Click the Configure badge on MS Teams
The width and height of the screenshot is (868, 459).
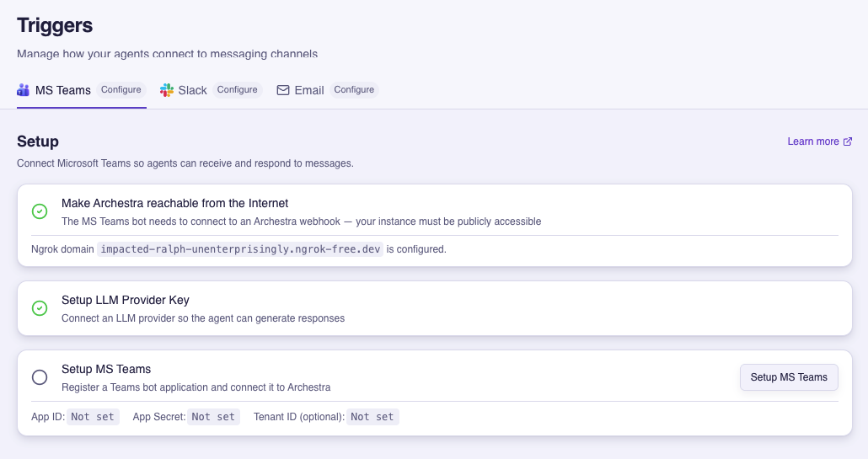click(121, 90)
